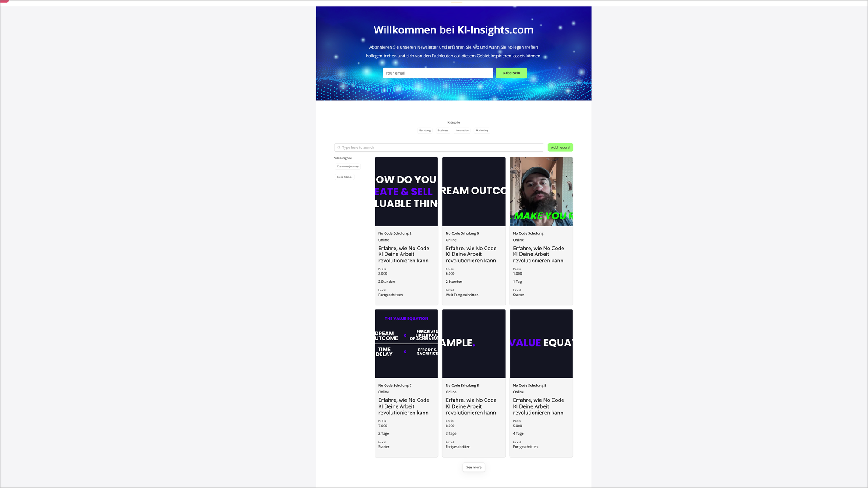The image size is (868, 488).
Task: Click the Your email input field
Action: tap(438, 73)
